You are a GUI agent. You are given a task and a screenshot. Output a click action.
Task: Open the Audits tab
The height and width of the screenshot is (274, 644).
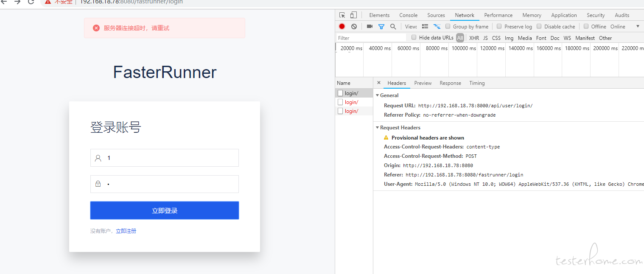pos(622,15)
